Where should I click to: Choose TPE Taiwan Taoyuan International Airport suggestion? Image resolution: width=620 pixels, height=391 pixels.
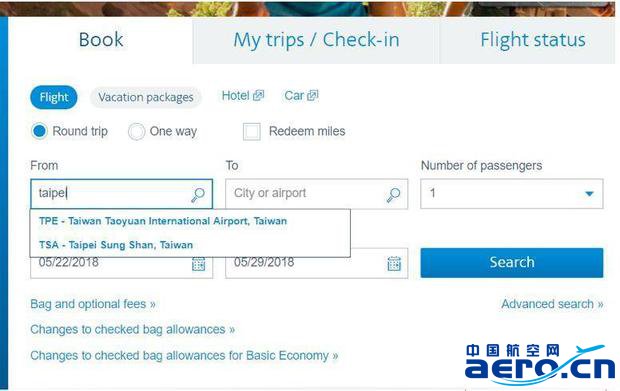(x=163, y=221)
